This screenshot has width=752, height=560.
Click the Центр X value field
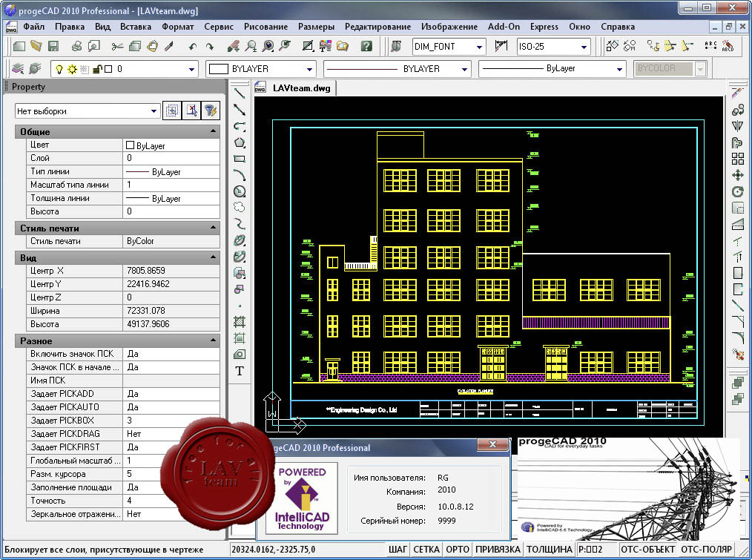(171, 271)
